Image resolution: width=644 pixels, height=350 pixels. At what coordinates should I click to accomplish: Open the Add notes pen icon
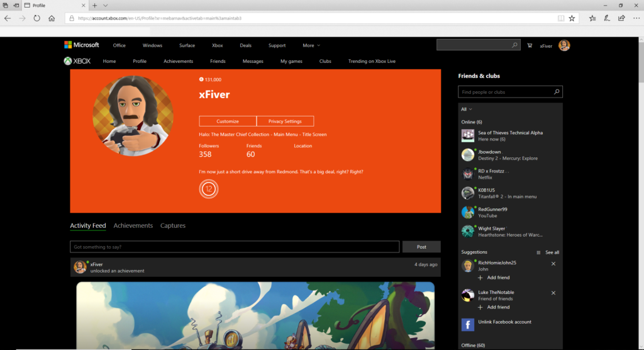pos(606,19)
